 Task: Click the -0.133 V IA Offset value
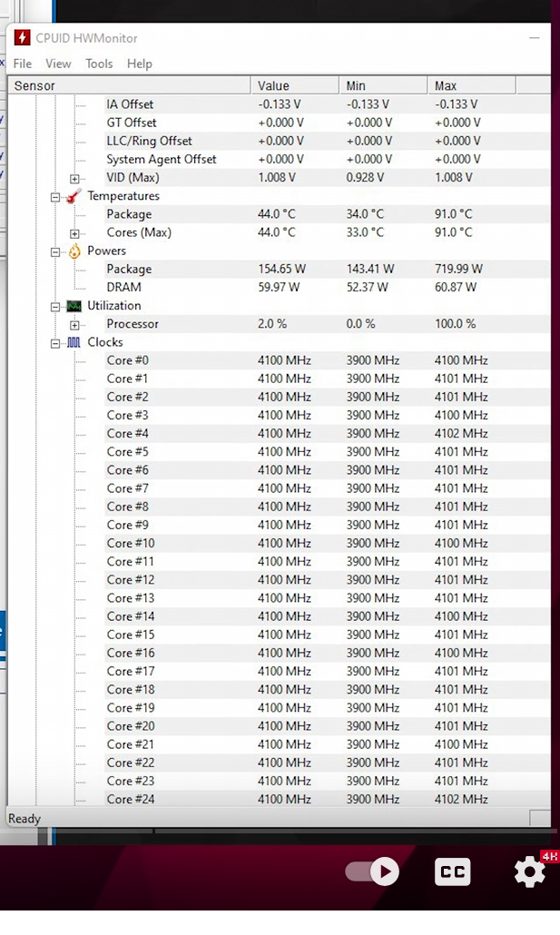(x=280, y=104)
